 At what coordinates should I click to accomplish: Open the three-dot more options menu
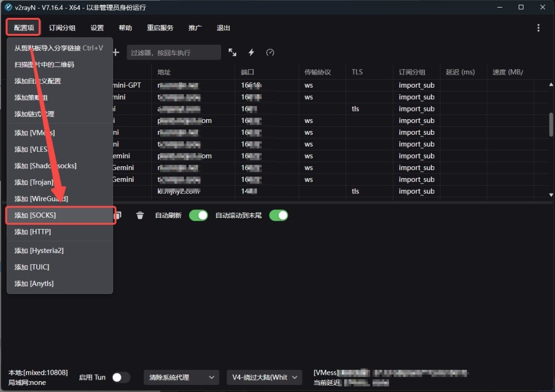coord(538,28)
